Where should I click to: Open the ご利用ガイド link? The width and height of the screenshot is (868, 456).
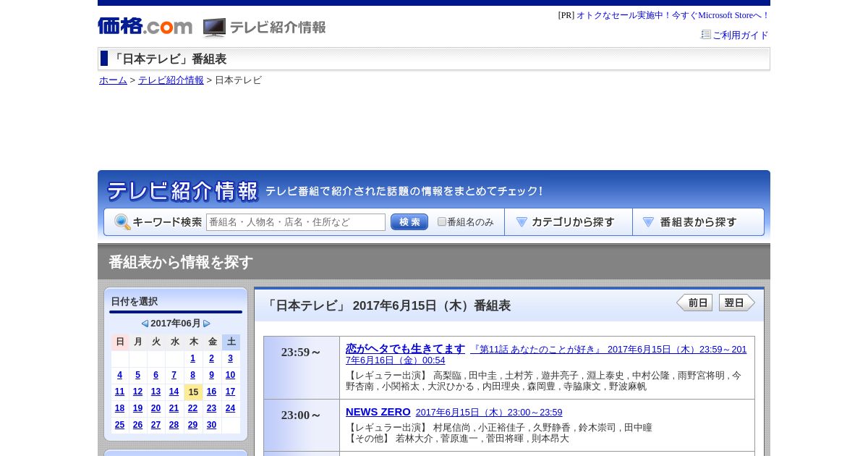(741, 35)
